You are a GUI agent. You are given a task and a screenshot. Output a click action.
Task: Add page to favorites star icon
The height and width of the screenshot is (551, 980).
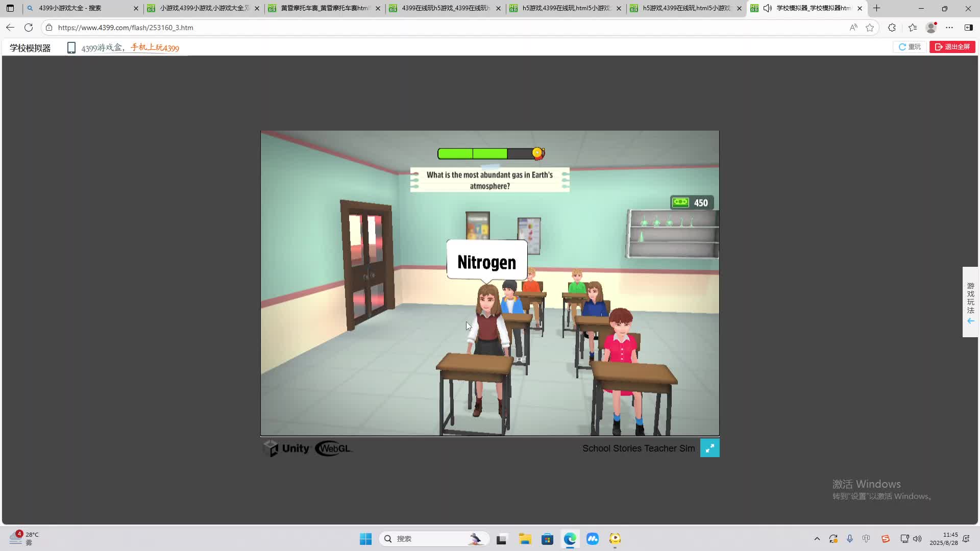tap(870, 28)
